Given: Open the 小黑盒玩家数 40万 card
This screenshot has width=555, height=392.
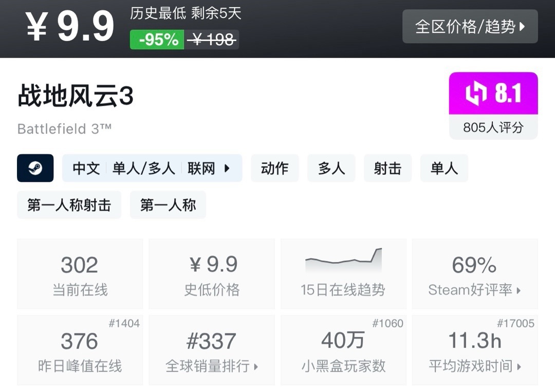Looking at the screenshot, I should pos(343,350).
